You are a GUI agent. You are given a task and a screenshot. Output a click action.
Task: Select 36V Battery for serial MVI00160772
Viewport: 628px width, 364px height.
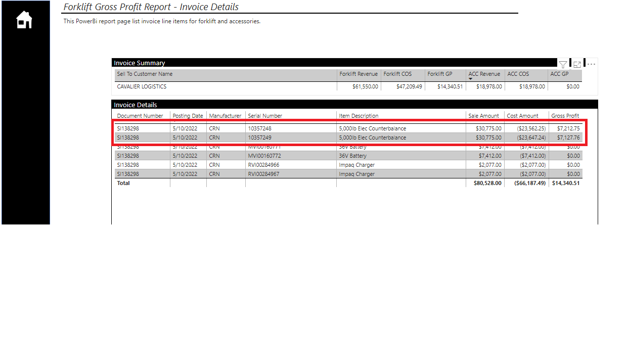pyautogui.click(x=353, y=156)
